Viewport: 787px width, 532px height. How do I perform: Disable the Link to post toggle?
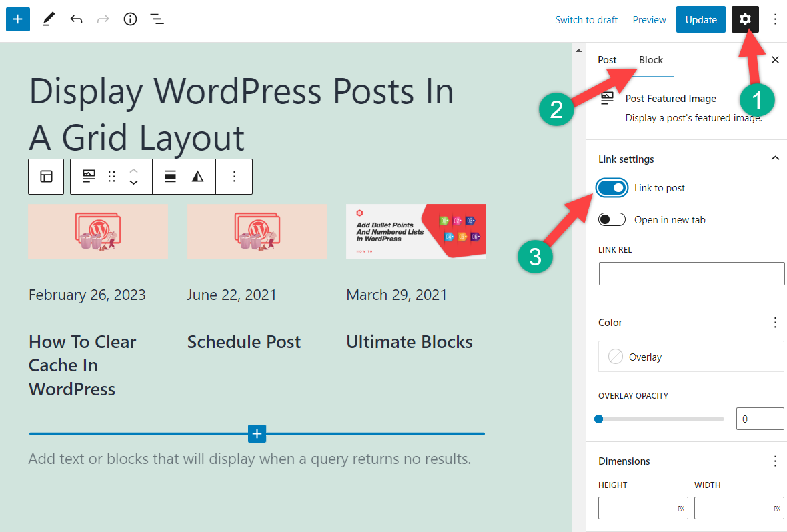pyautogui.click(x=612, y=187)
